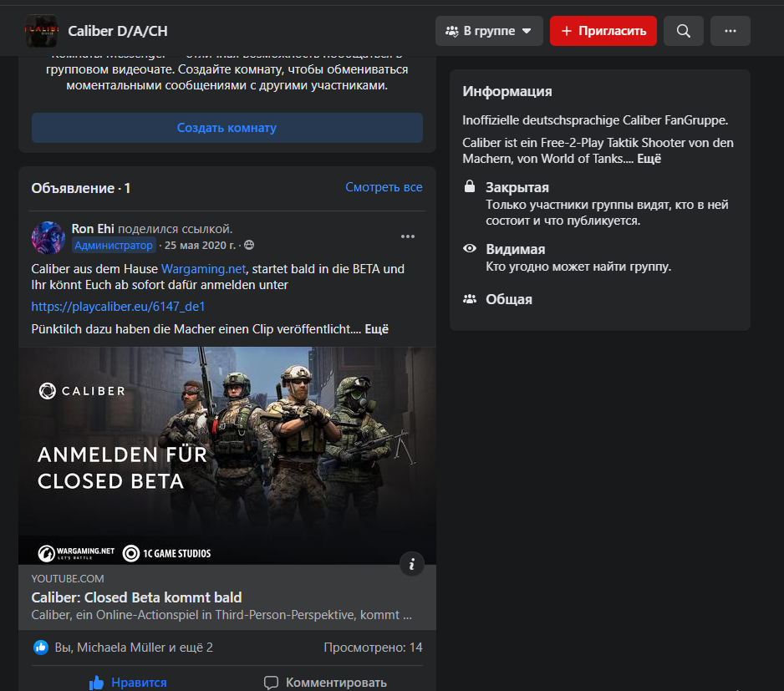This screenshot has width=784, height=691.
Task: Click the 'Информация' panel heading
Action: pyautogui.click(x=507, y=91)
